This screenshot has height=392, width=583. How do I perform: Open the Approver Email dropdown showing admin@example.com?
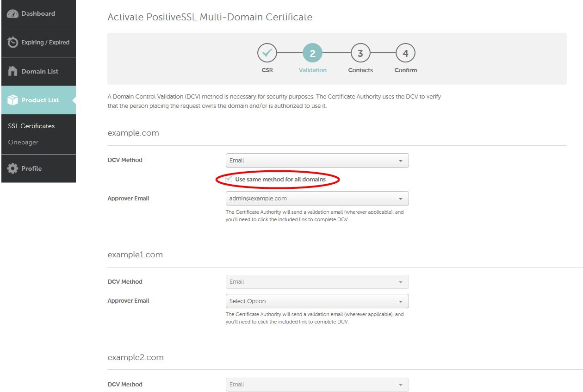pyautogui.click(x=317, y=198)
